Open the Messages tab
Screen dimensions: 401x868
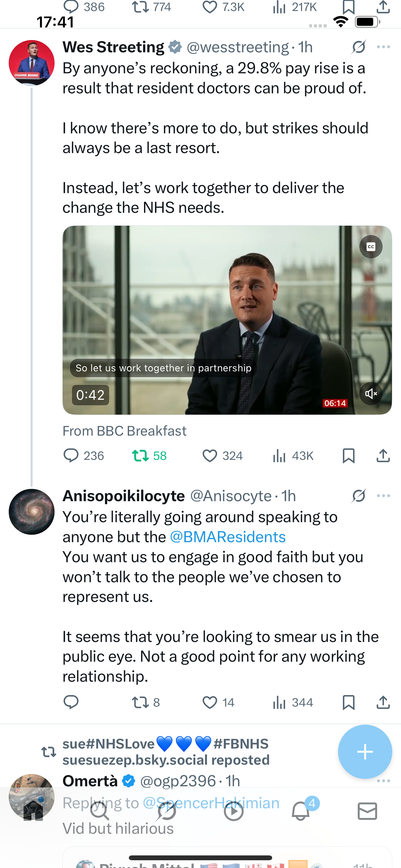[x=367, y=811]
